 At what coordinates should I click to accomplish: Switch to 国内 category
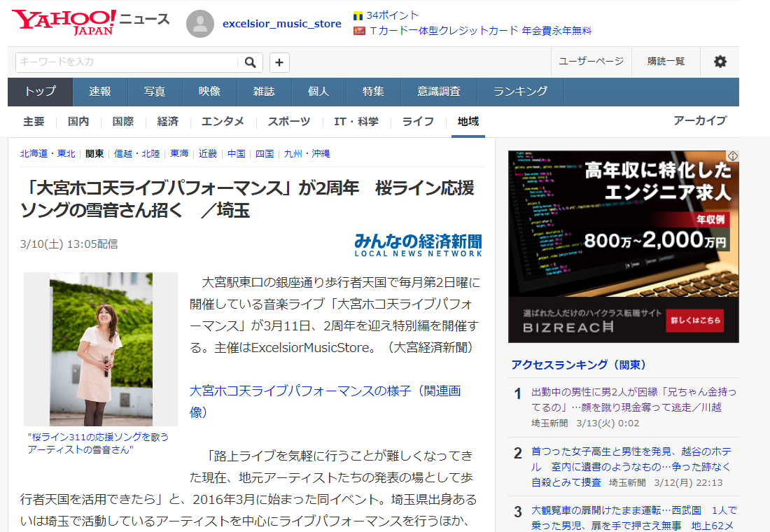pos(78,121)
